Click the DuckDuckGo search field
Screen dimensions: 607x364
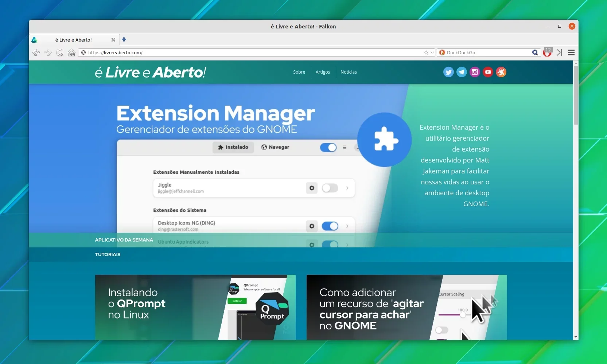coord(489,52)
